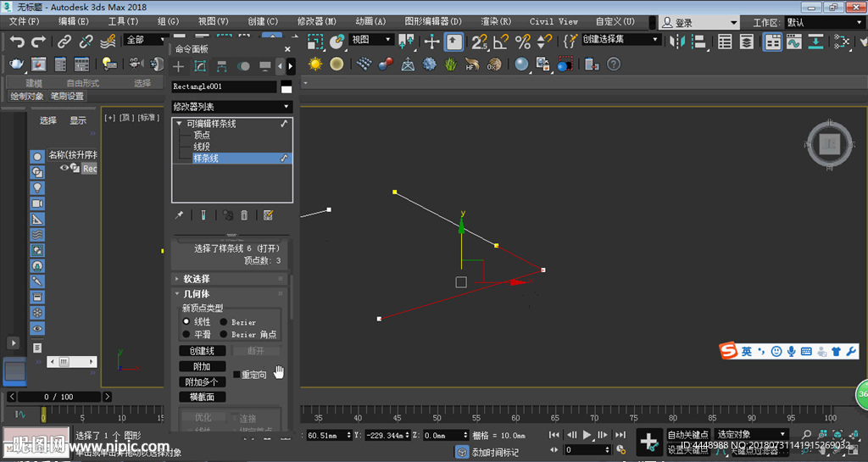The height and width of the screenshot is (462, 868).
Task: Click the object color swatch beside Rectangle001
Action: 287,86
